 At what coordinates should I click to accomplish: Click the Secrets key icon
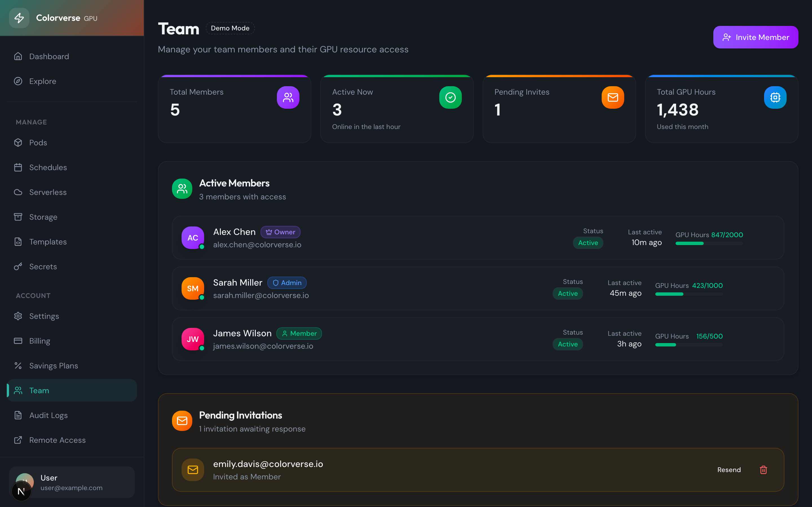click(18, 266)
